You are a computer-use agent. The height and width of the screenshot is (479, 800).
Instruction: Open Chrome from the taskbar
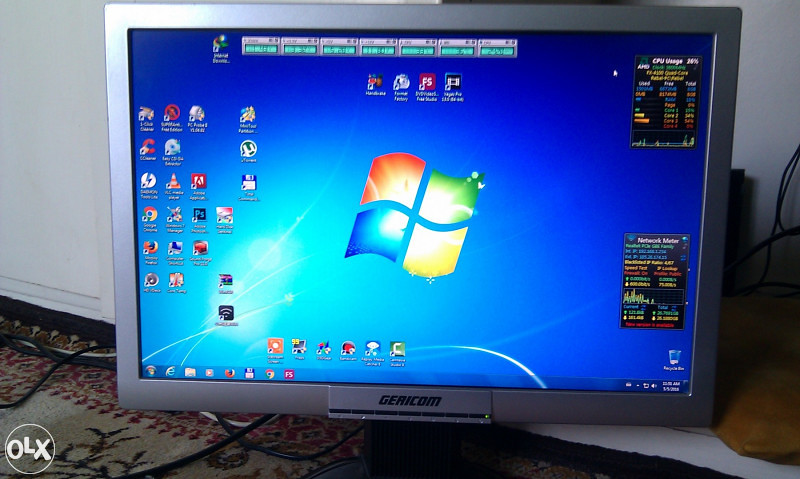[x=269, y=374]
